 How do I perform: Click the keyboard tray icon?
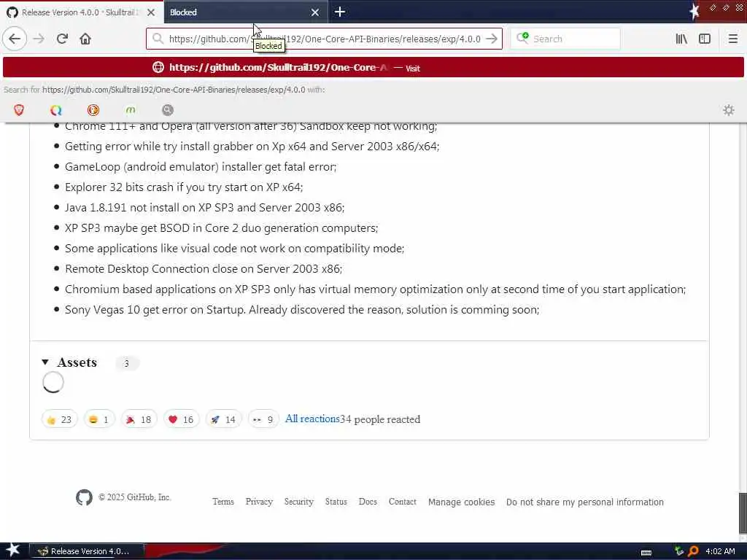(646, 552)
